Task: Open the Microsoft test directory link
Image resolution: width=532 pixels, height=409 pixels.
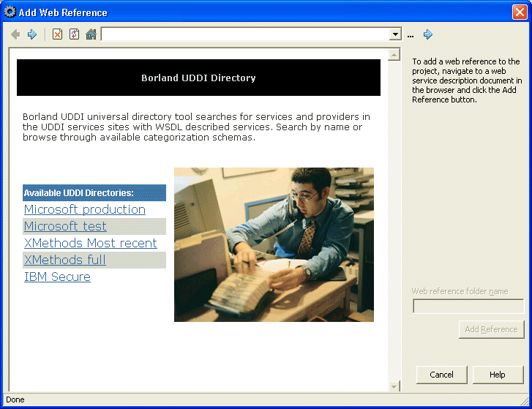Action: point(65,226)
